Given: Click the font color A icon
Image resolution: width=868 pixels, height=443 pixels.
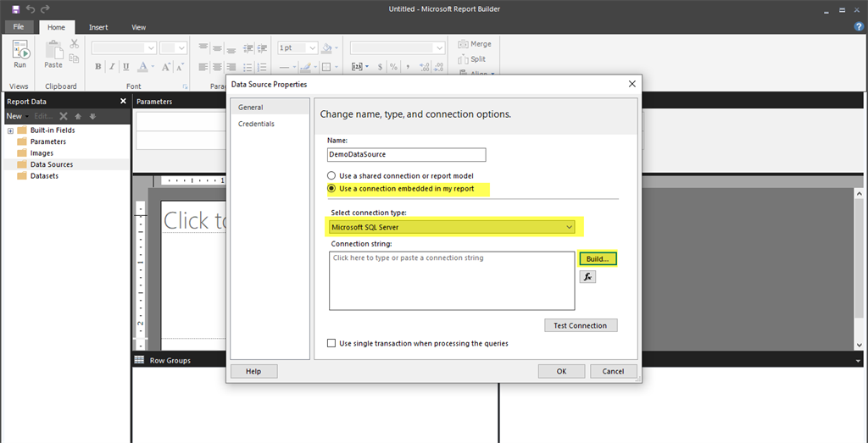Looking at the screenshot, I should pyautogui.click(x=142, y=67).
